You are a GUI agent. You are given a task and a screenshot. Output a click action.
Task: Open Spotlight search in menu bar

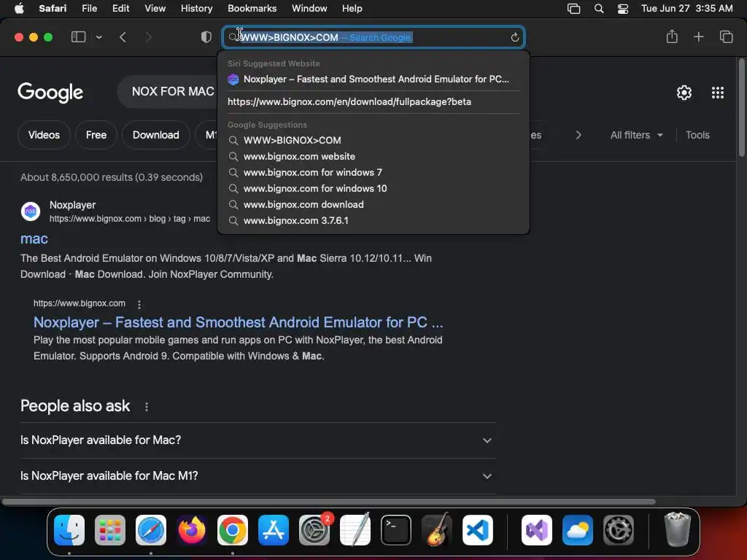599,8
